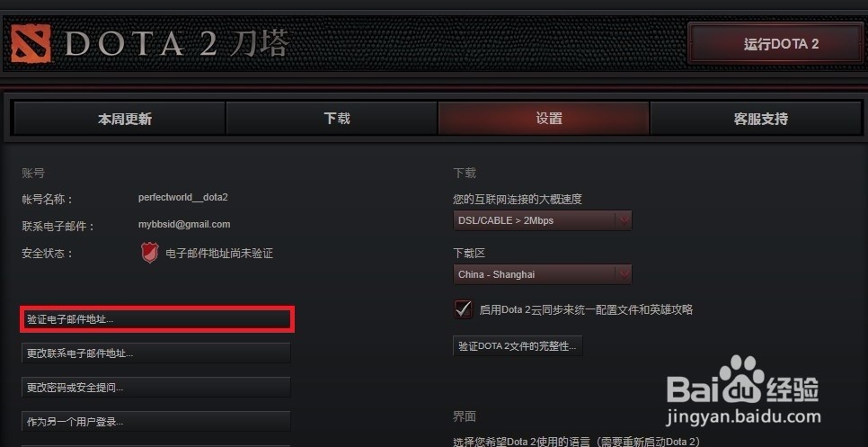868x447 pixels.
Task: Click the contact email mybbsid@gmail.com text
Action: 184,224
